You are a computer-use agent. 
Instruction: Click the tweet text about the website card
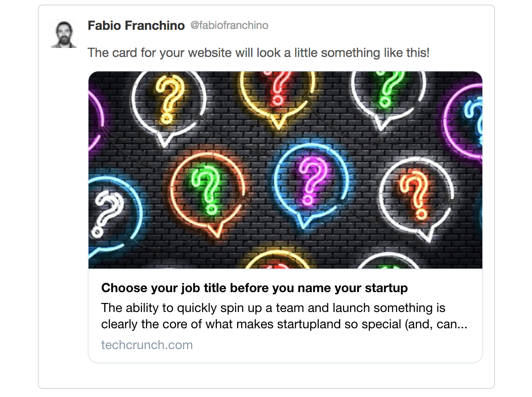[258, 52]
